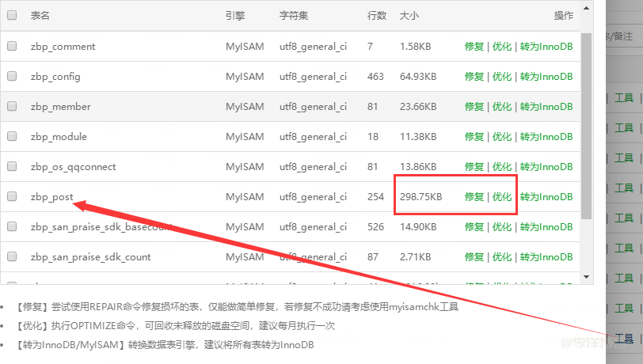The height and width of the screenshot is (364, 643).
Task: Click the 表名 column header
Action: coord(40,16)
